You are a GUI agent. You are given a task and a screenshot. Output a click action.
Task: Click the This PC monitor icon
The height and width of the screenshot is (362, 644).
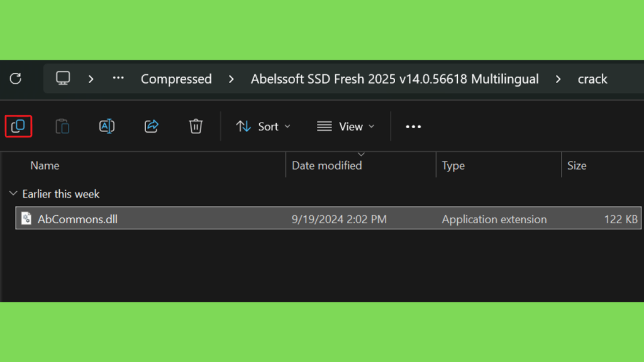click(63, 78)
